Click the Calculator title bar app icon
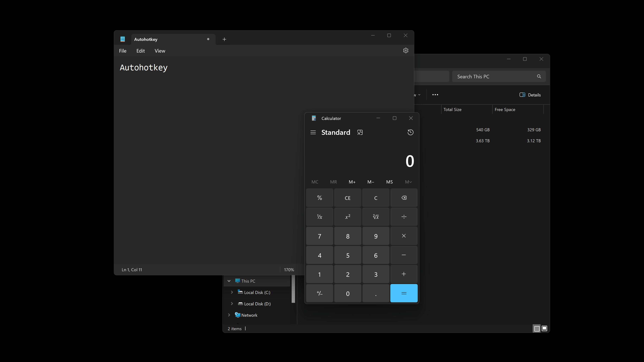 (314, 118)
